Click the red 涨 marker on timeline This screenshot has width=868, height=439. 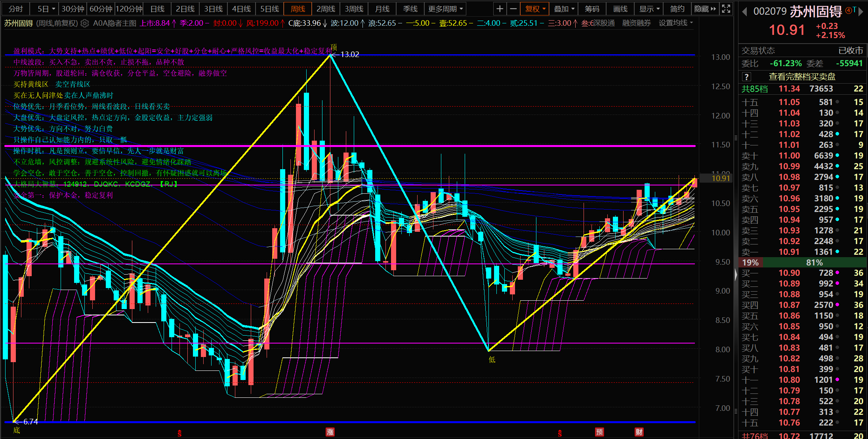pos(330,432)
